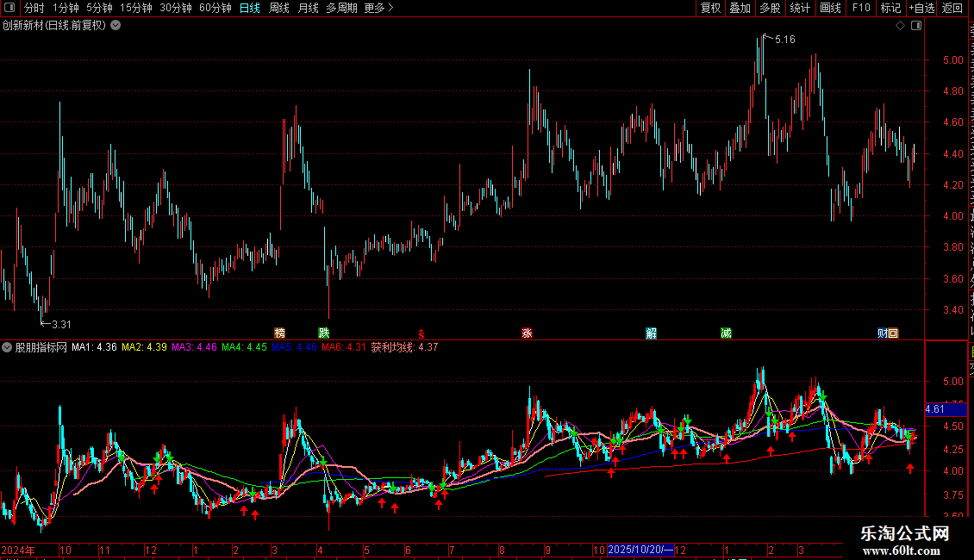The width and height of the screenshot is (974, 560).
Task: Switch to 周线 weekly chart
Action: point(279,8)
